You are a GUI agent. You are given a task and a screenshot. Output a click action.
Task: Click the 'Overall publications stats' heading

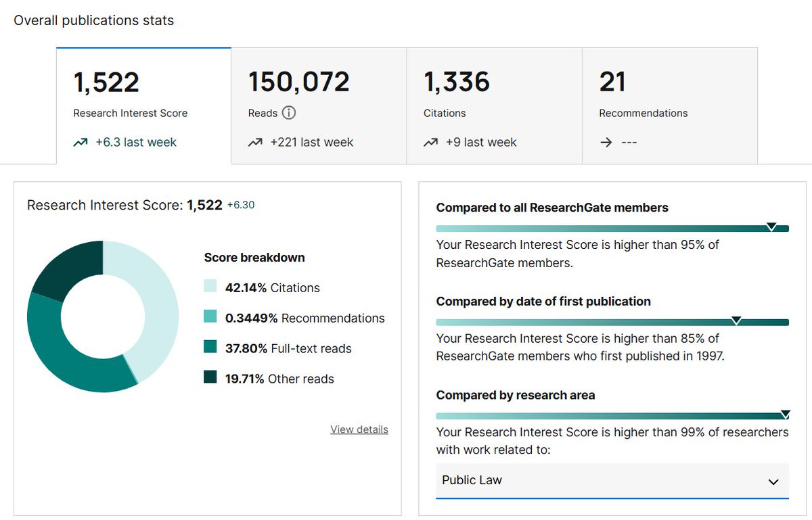point(94,20)
